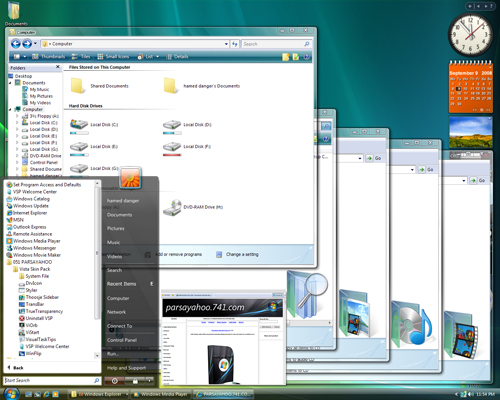Screen dimensions: 500x400
Task: Switch to Windows Explorer taskbar button
Action: tap(99, 394)
